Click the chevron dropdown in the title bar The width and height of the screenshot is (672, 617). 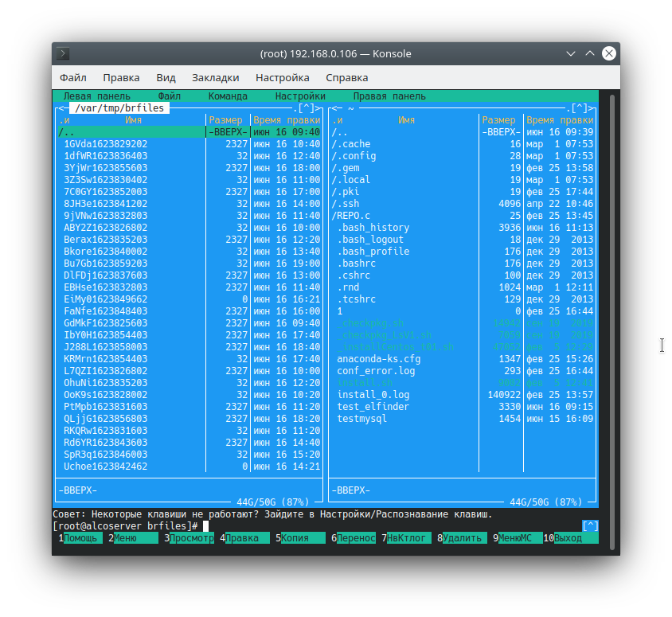pos(570,53)
